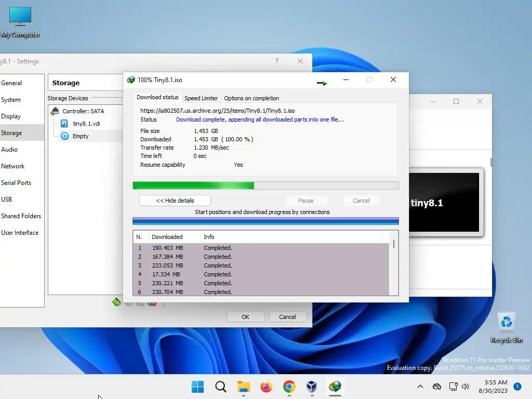Click the IDM icon in the download dialog title bar
The width and height of the screenshot is (532, 399).
coord(130,79)
